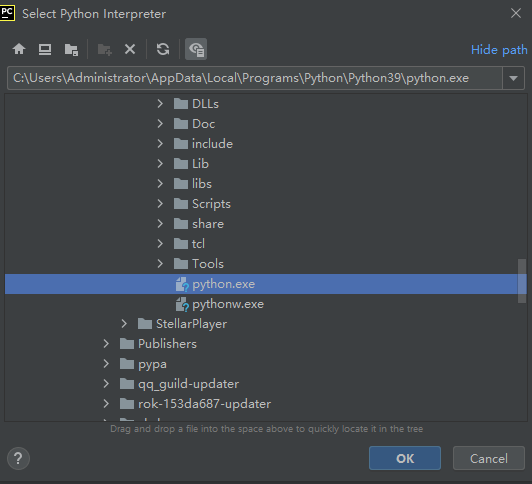Expand the include folder
Viewport: 532px width, 484px height.
160,144
